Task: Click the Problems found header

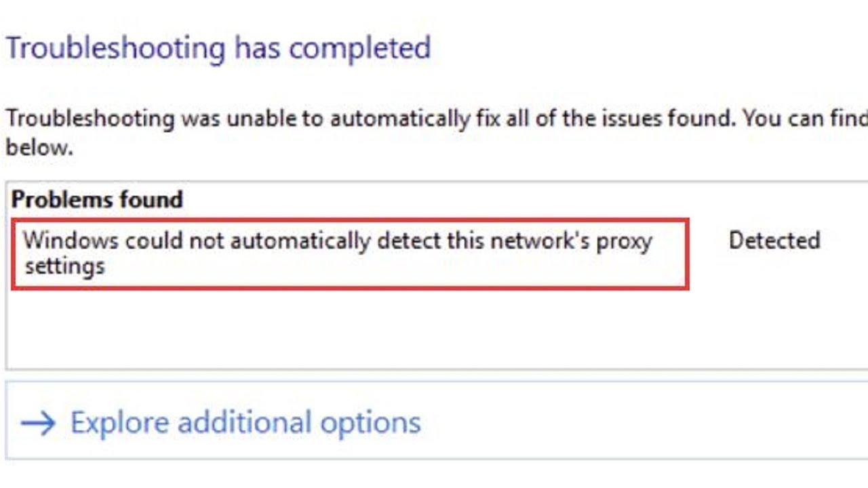Action: [x=97, y=199]
